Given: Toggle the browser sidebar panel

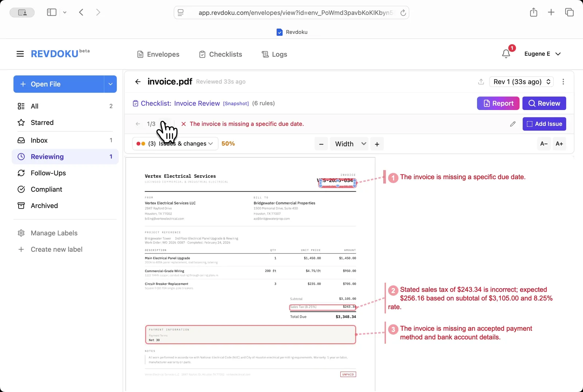Looking at the screenshot, I should pos(51,12).
